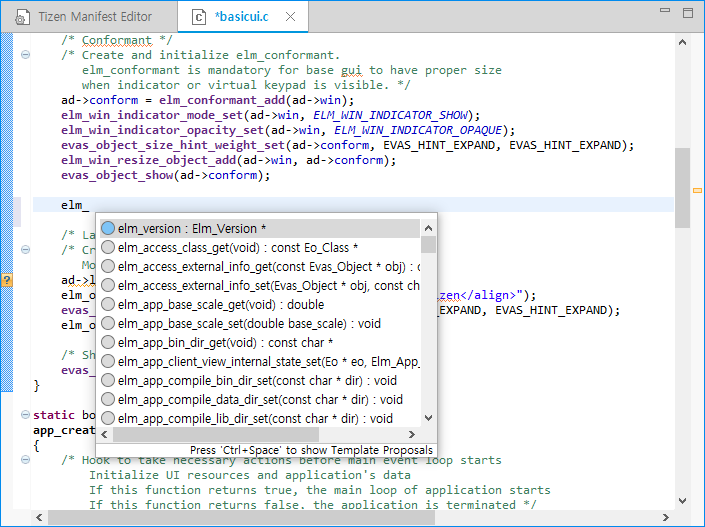Image resolution: width=705 pixels, height=527 pixels.
Task: Select the elm_access_class_get proposal
Action: [238, 248]
